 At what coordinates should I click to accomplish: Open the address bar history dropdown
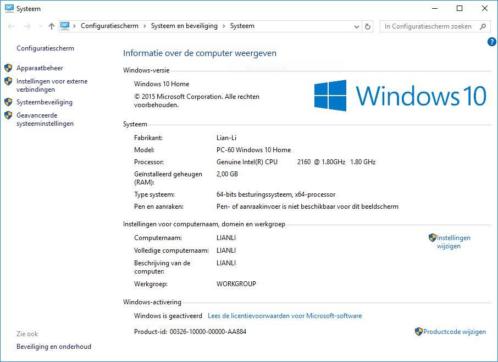point(356,27)
